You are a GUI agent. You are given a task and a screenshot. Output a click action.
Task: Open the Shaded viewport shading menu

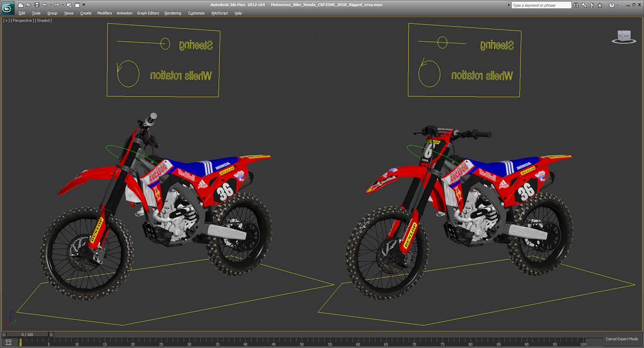tap(44, 20)
